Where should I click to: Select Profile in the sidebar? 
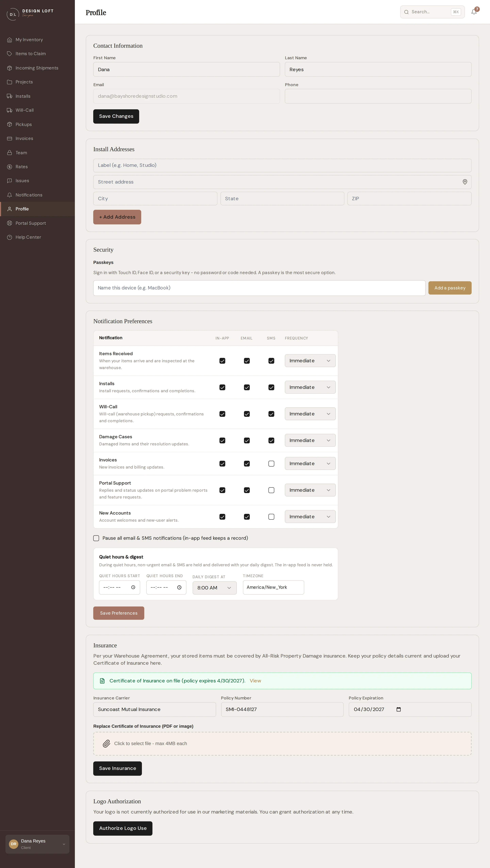coord(37,209)
